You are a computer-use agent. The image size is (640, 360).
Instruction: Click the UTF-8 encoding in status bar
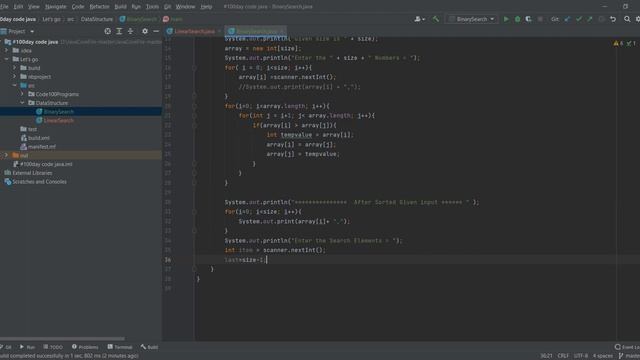[581, 356]
